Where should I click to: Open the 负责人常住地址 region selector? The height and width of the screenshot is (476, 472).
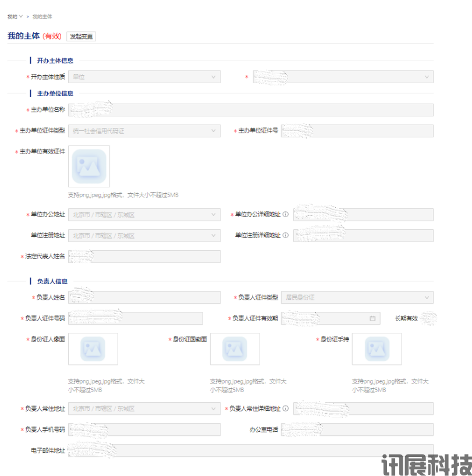tap(144, 409)
